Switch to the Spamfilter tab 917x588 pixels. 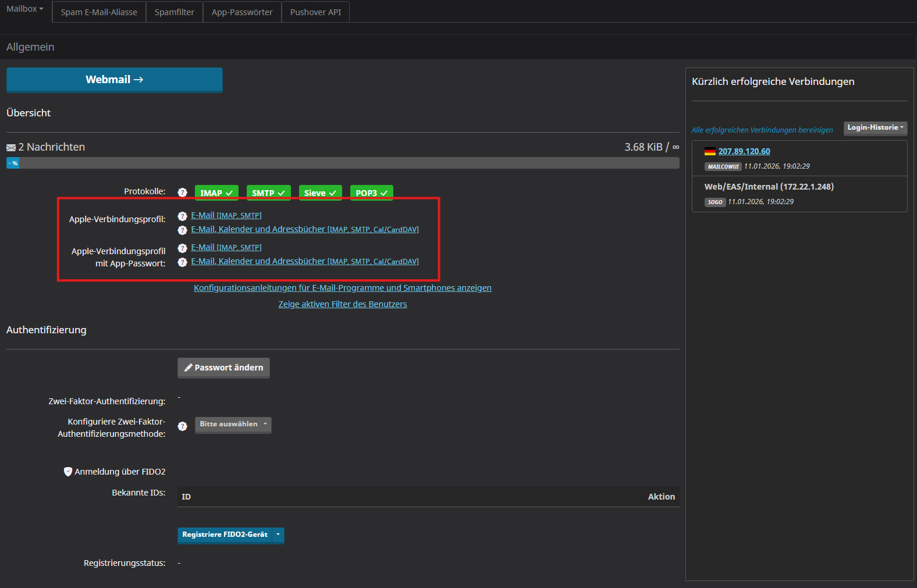174,12
